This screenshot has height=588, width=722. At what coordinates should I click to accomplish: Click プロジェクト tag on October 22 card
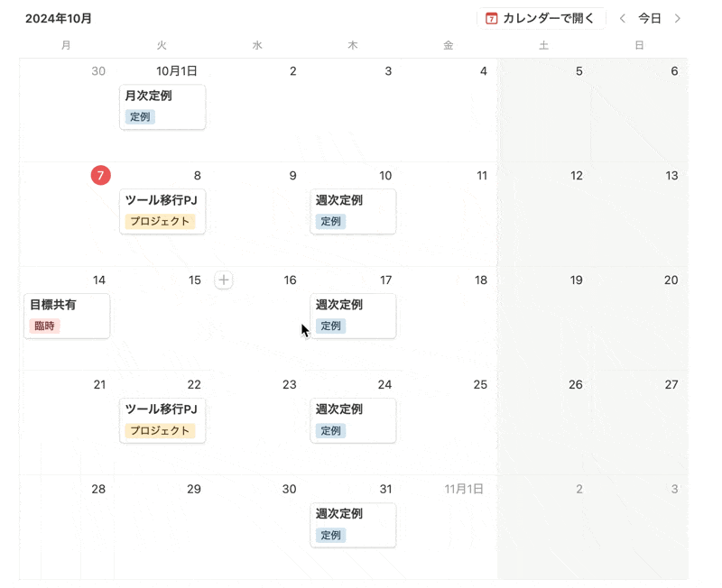tap(160, 431)
